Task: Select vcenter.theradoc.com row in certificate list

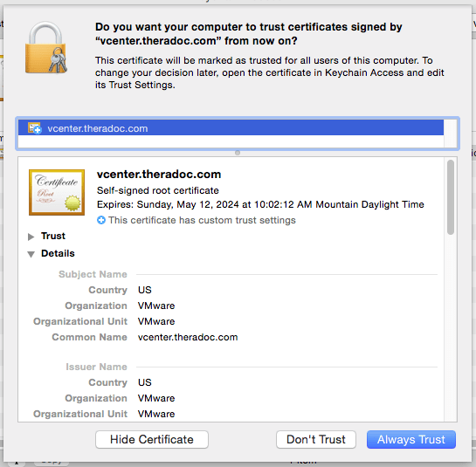Action: pos(231,128)
